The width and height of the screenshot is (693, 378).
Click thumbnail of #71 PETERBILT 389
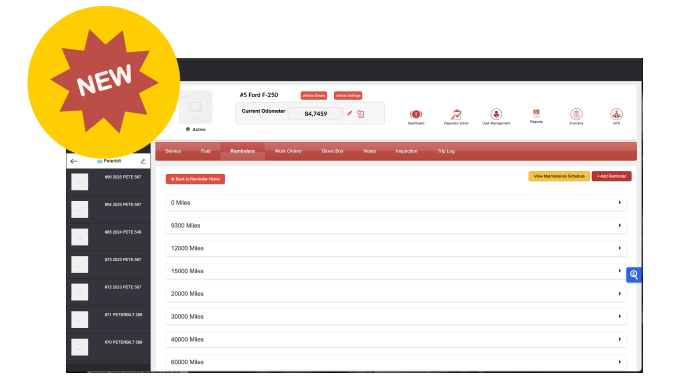80,320
